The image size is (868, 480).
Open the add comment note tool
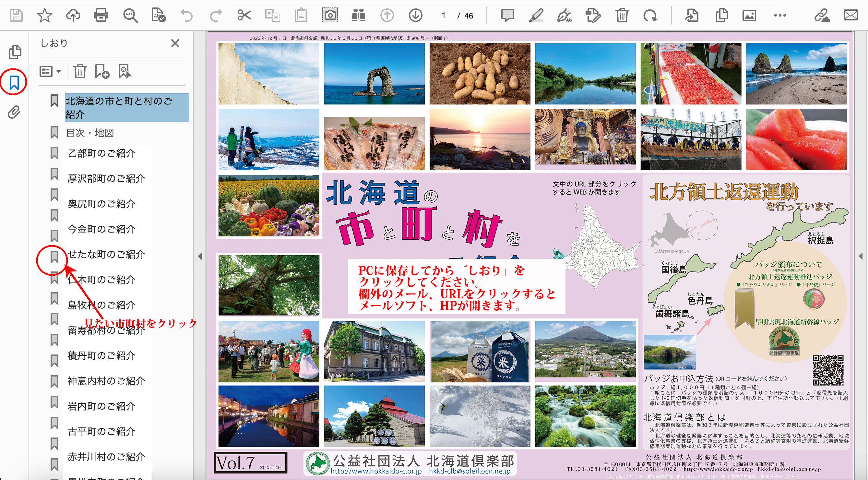click(507, 15)
